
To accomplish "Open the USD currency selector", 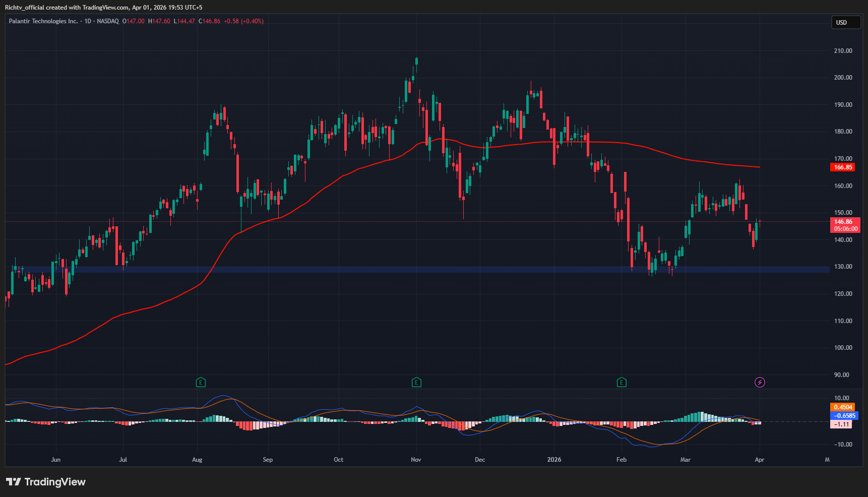I will coord(845,22).
